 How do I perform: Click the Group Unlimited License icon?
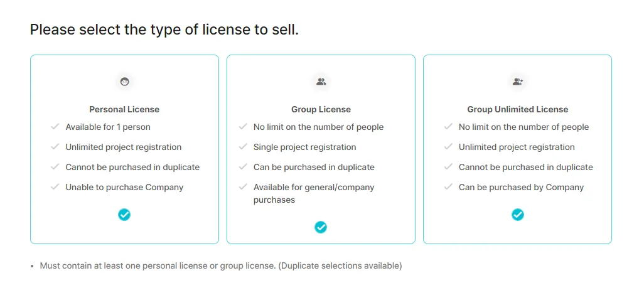coord(517,82)
